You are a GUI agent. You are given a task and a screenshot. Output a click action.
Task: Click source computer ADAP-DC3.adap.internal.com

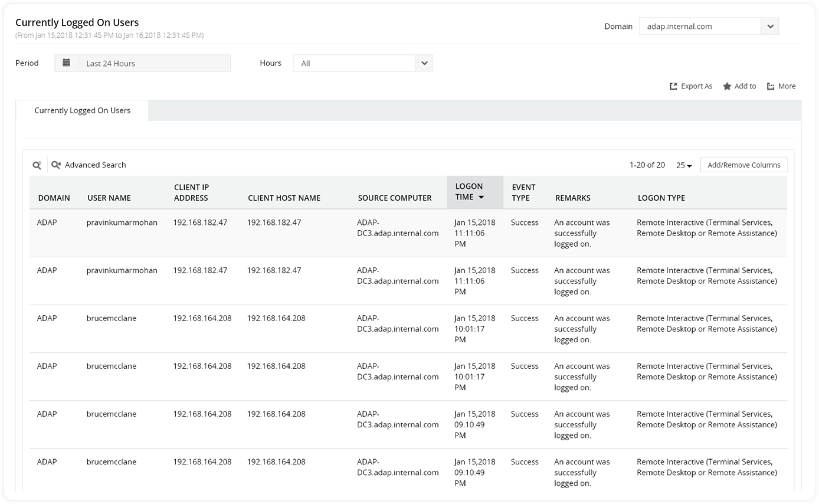point(394,228)
